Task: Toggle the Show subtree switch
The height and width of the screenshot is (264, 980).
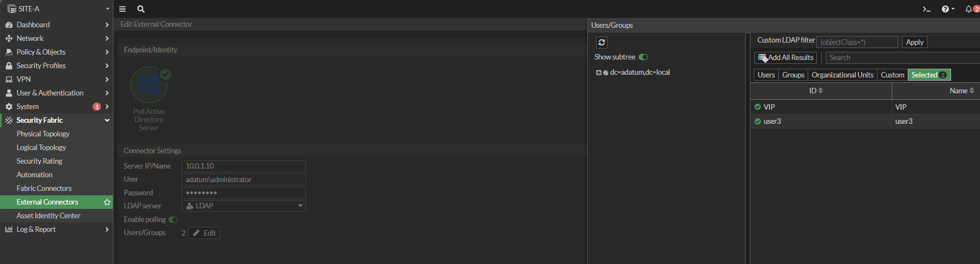Action: 644,57
